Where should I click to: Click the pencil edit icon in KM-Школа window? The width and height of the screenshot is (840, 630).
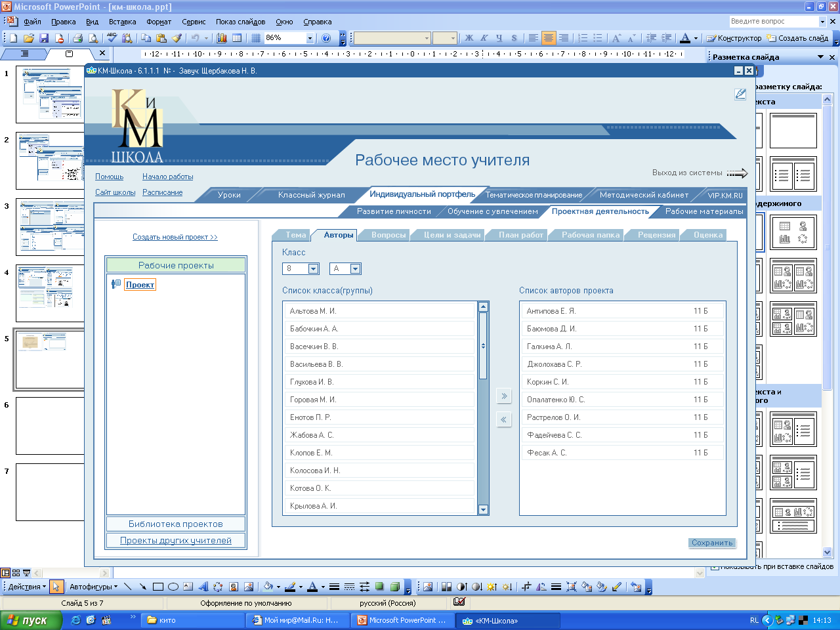pyautogui.click(x=740, y=94)
